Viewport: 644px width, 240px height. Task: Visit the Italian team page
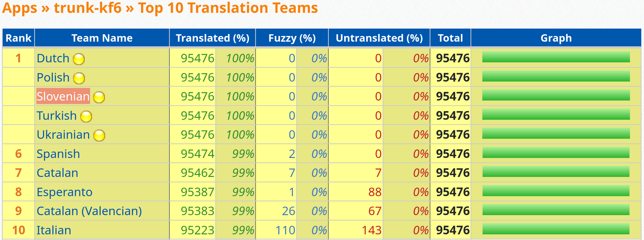[x=54, y=230]
